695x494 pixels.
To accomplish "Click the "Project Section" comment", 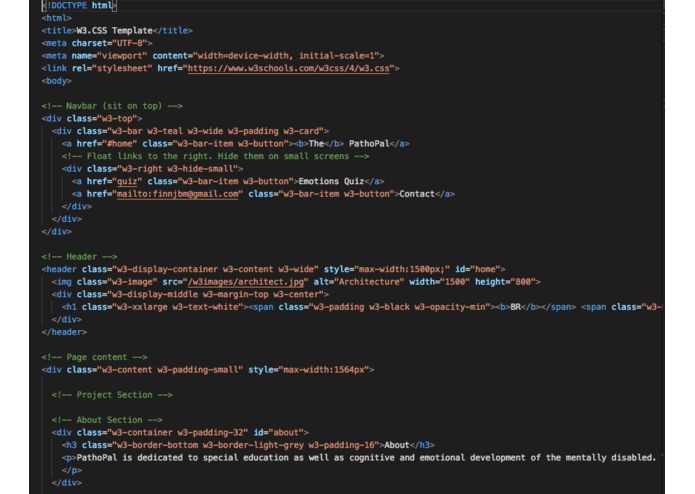I will (112, 395).
